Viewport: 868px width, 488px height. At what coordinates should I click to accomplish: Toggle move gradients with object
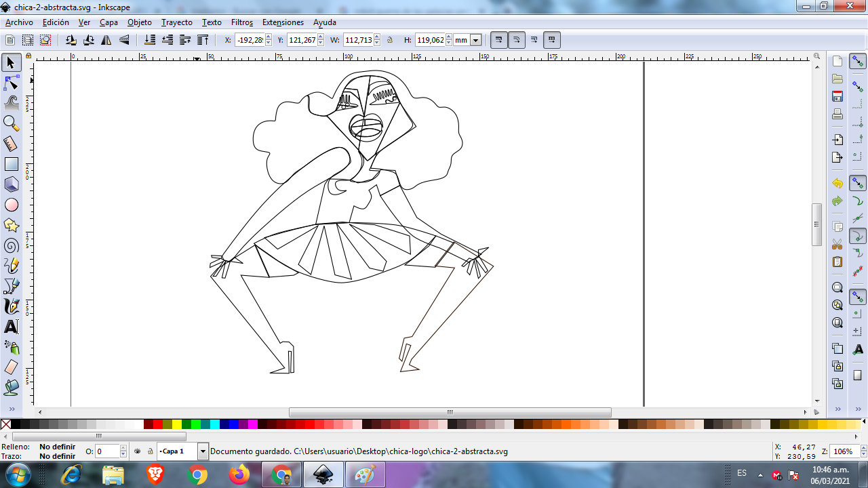tap(534, 40)
